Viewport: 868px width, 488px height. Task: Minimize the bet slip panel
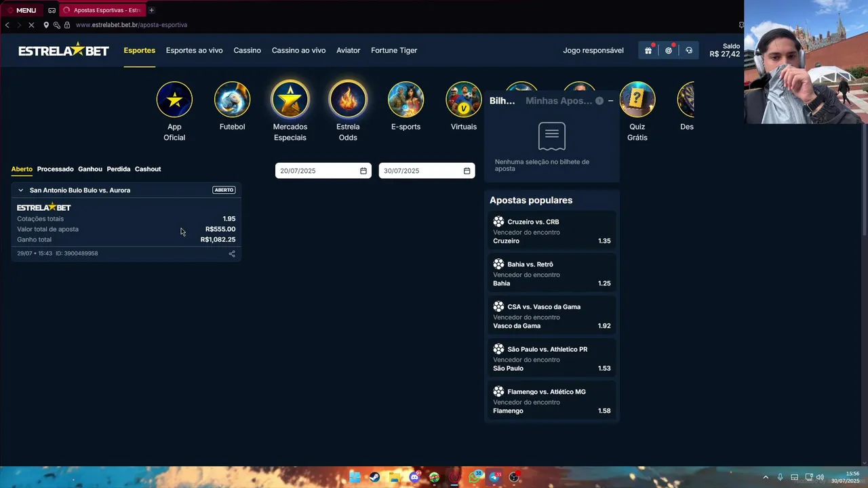(x=610, y=101)
